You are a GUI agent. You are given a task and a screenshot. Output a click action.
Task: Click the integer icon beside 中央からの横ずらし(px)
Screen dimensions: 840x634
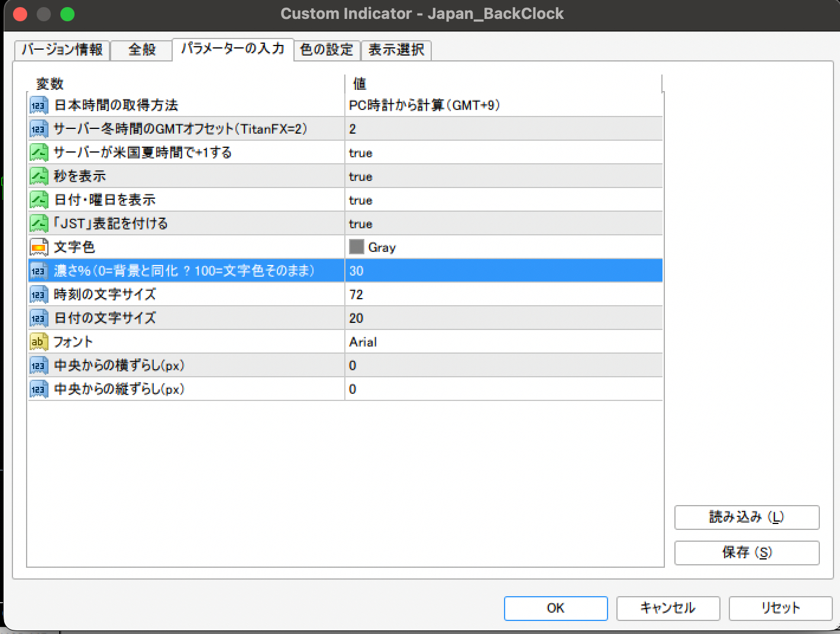[38, 365]
